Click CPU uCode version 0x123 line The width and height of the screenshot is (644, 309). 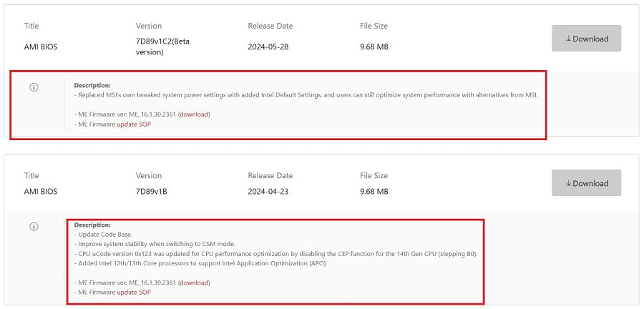pyautogui.click(x=275, y=254)
